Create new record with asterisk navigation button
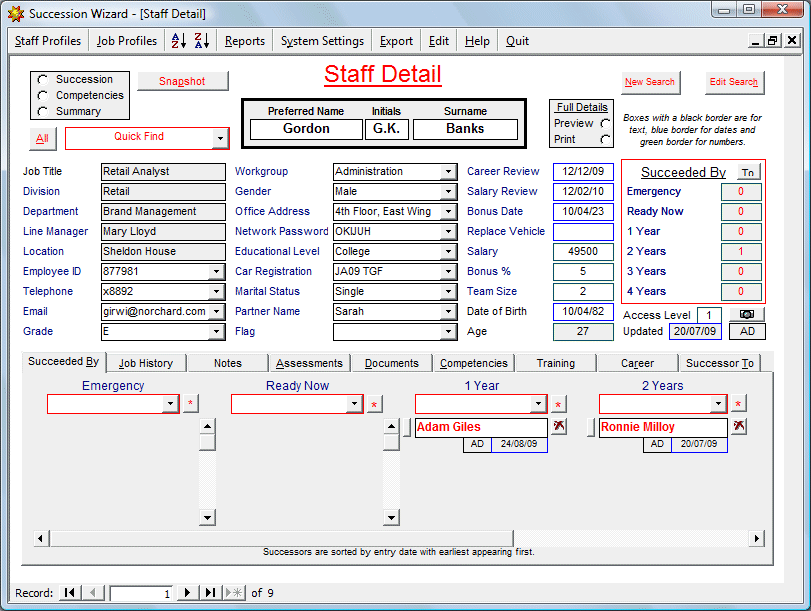Image resolution: width=811 pixels, height=611 pixels. [234, 592]
